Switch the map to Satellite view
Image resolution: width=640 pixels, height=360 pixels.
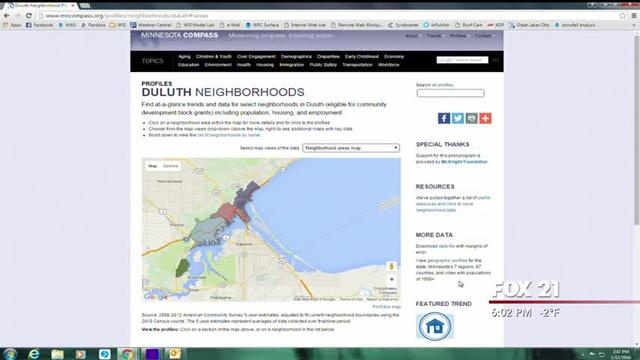[x=171, y=166]
